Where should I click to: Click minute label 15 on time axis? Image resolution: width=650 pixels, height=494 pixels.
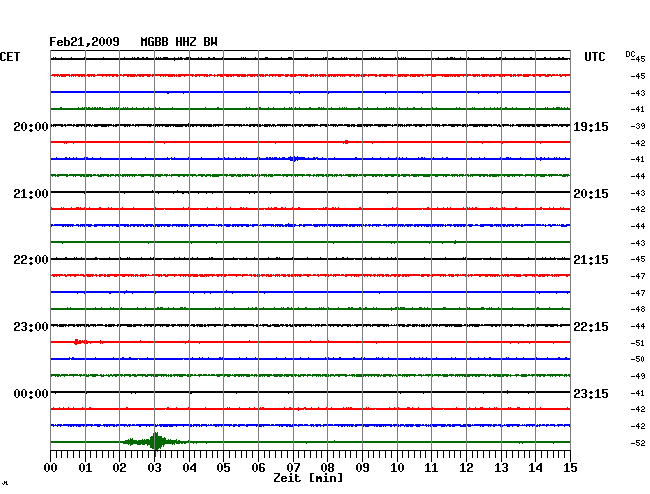570,467
